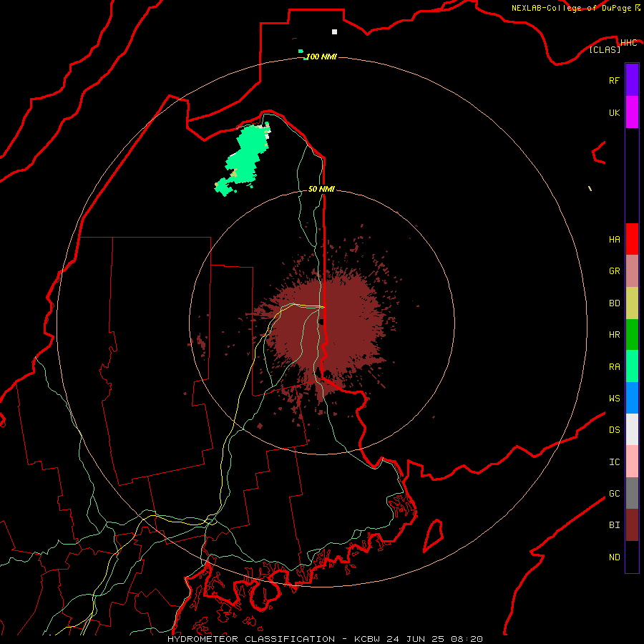The width and height of the screenshot is (644, 644).
Task: Click the 08:20 timestamp
Action: (467, 639)
